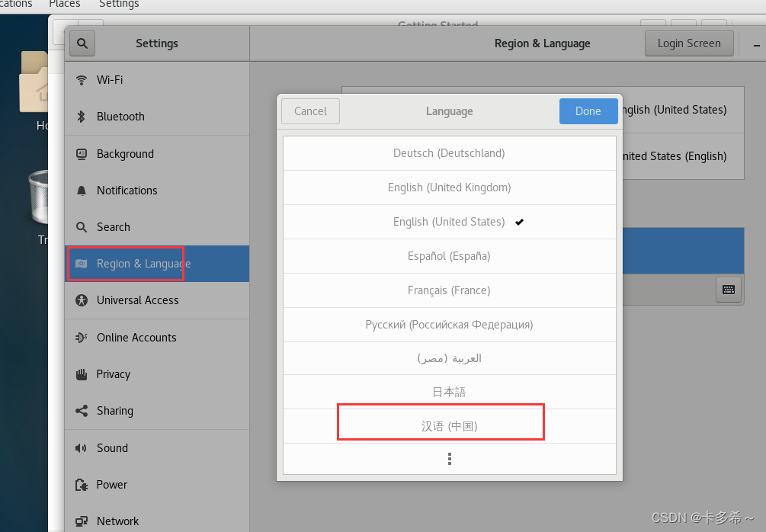
Task: Click the Sound speaker icon
Action: coord(81,448)
